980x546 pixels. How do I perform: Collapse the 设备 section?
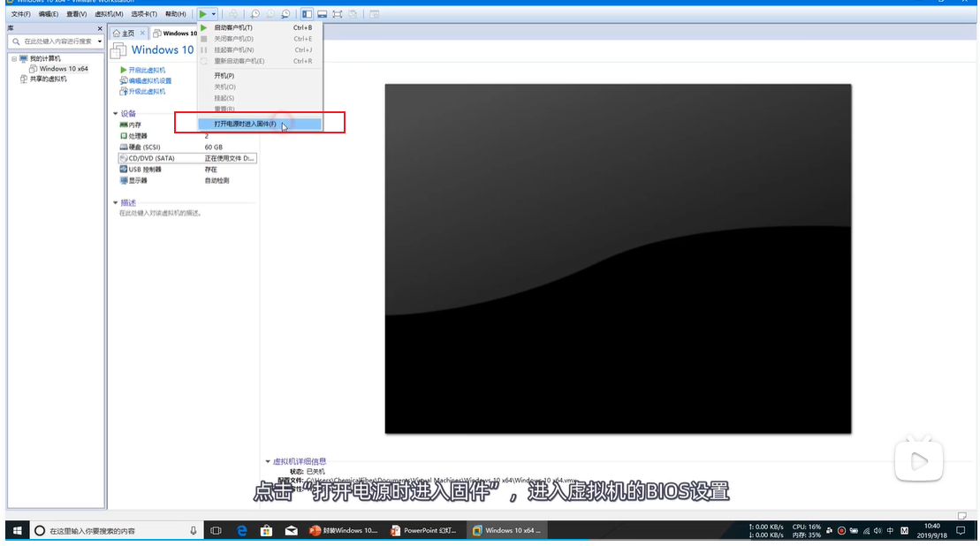pyautogui.click(x=116, y=114)
